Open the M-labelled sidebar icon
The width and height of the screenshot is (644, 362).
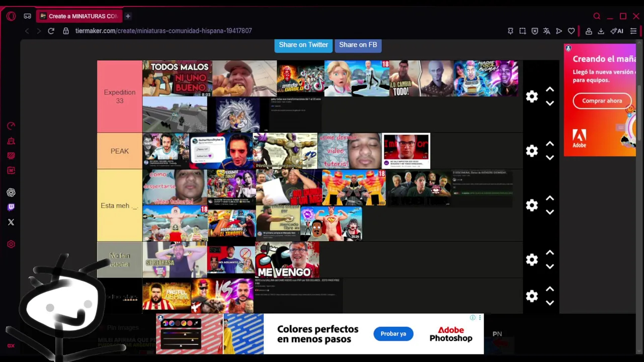click(11, 170)
